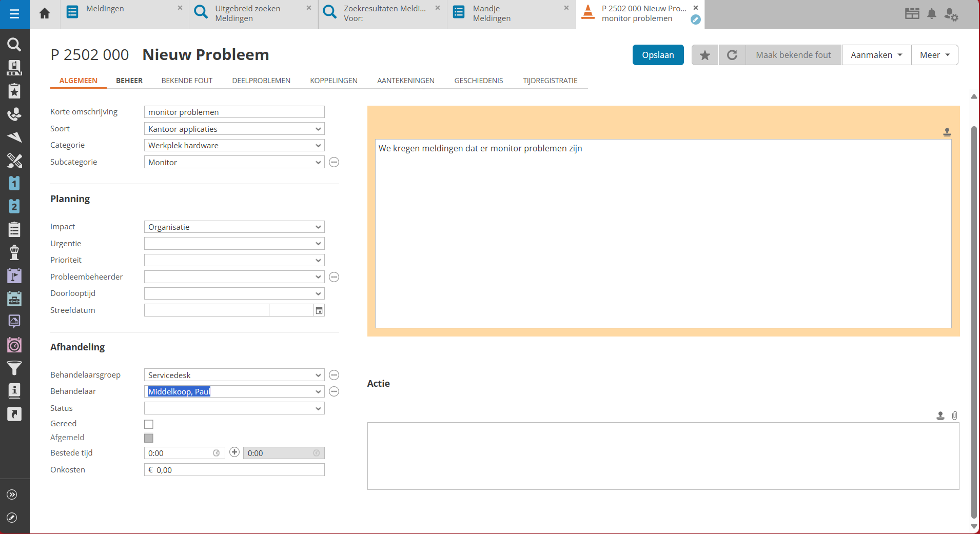Expand the Aanmaken dropdown menu
Screen dimensions: 980x534
tap(876, 55)
